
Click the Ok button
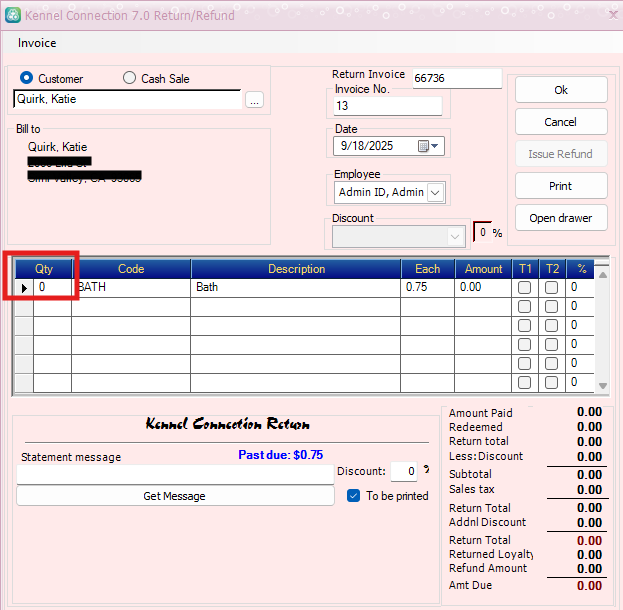[561, 90]
